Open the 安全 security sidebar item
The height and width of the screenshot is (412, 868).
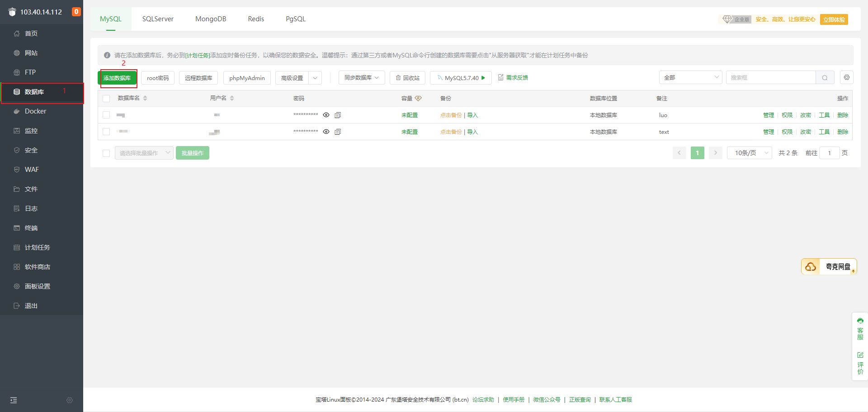click(42, 150)
